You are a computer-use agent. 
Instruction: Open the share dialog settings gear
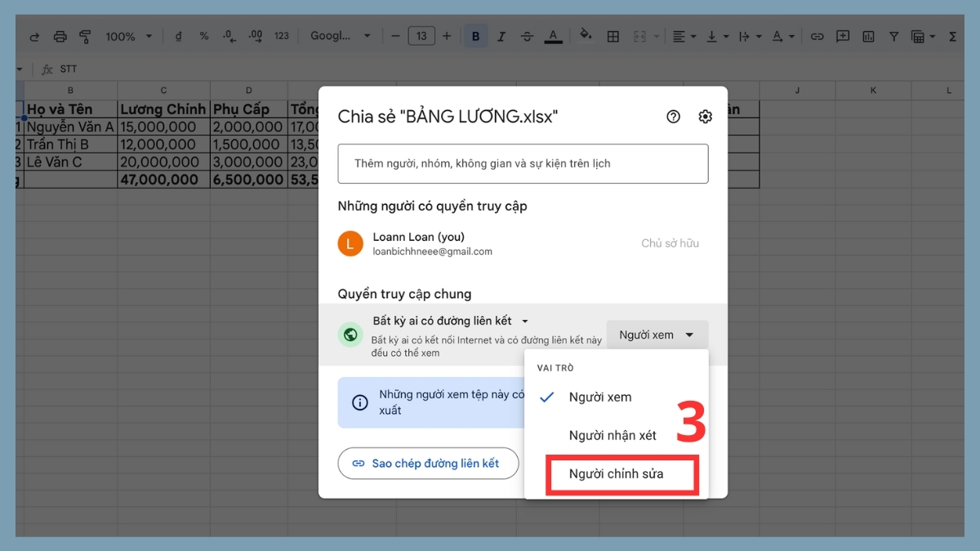[705, 117]
